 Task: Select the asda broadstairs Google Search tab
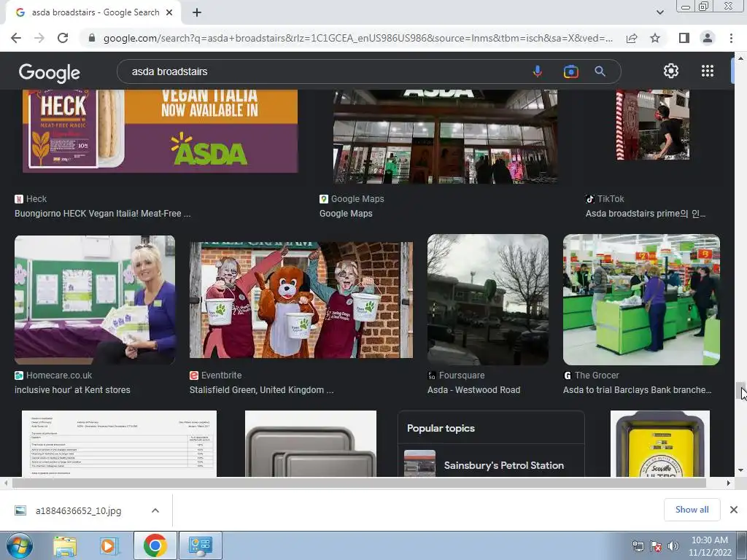pyautogui.click(x=93, y=12)
